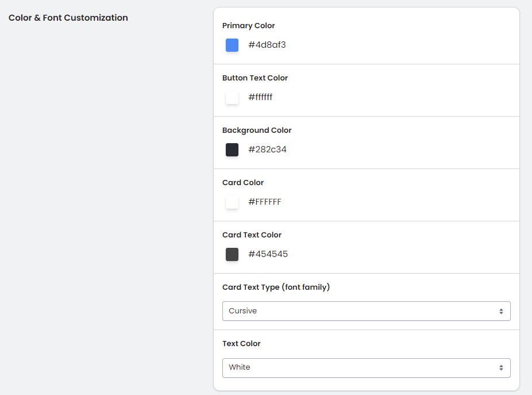Click the Card Color hex value
Screen dimensions: 532x395
264,202
